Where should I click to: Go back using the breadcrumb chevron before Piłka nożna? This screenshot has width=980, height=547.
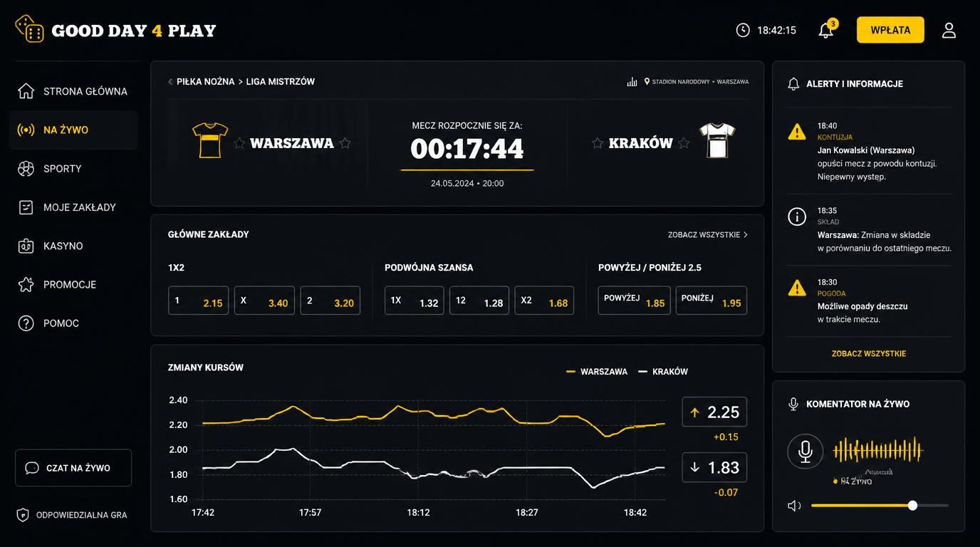pos(170,82)
